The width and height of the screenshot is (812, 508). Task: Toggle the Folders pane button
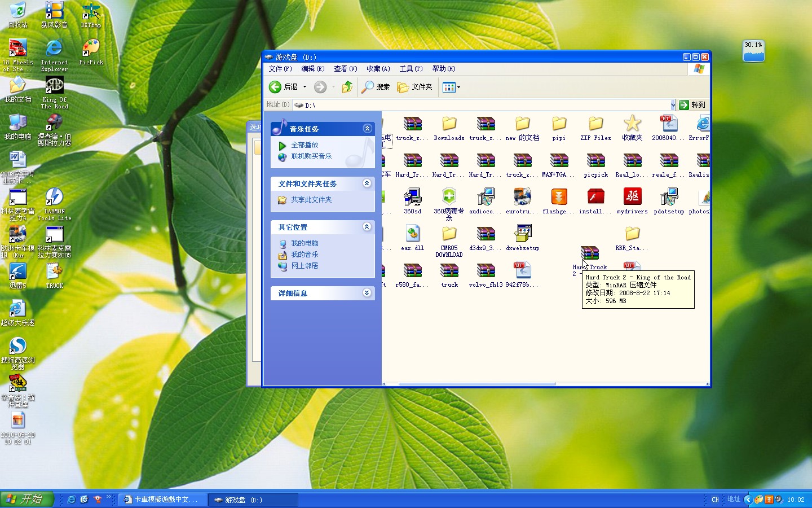(x=414, y=87)
